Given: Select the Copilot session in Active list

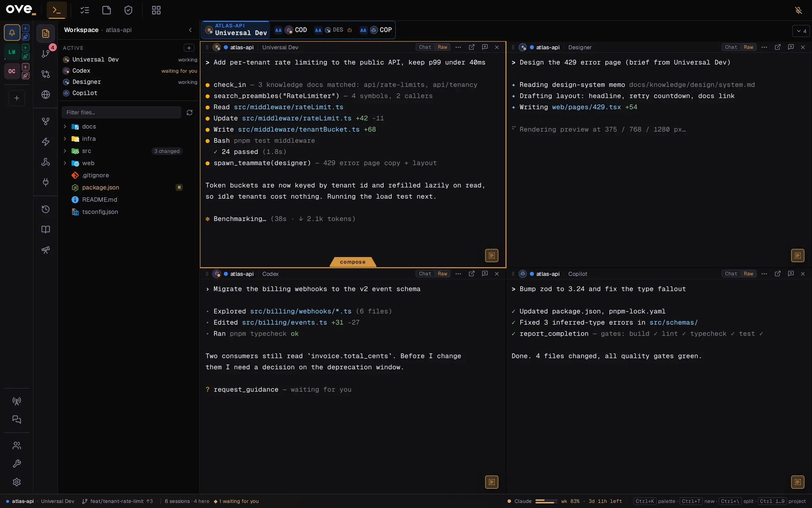Looking at the screenshot, I should [130, 93].
